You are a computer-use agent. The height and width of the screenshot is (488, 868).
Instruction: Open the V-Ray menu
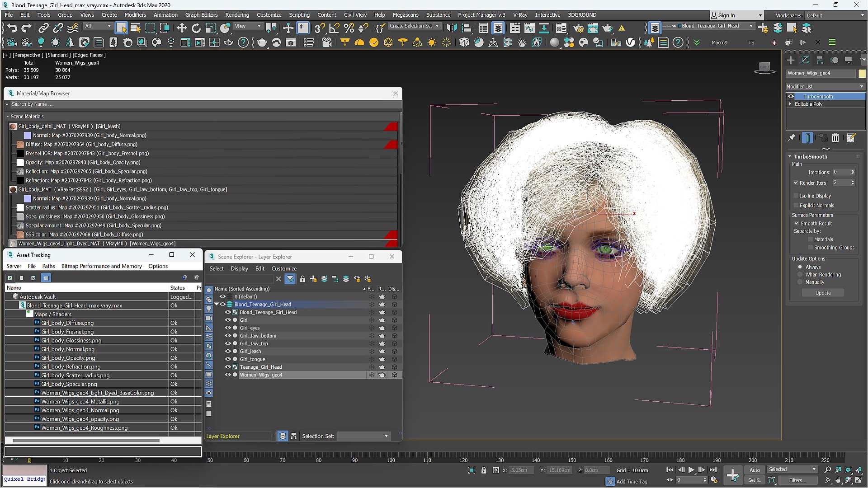(x=520, y=15)
